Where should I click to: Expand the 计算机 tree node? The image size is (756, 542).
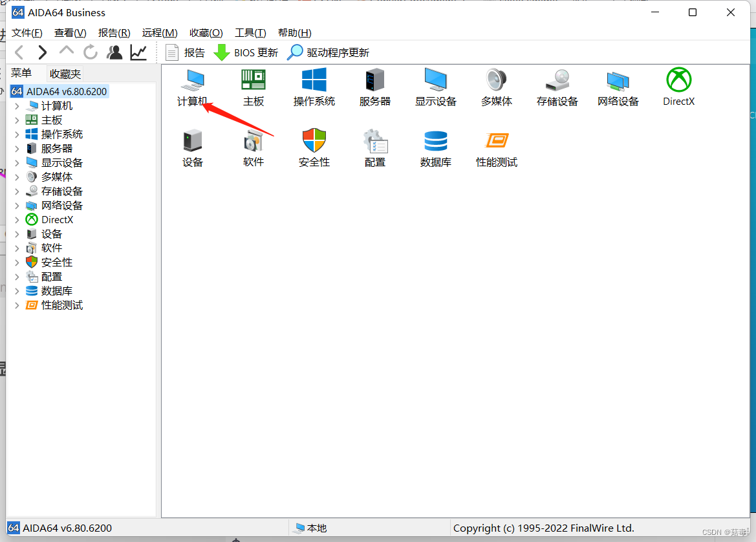pyautogui.click(x=17, y=106)
